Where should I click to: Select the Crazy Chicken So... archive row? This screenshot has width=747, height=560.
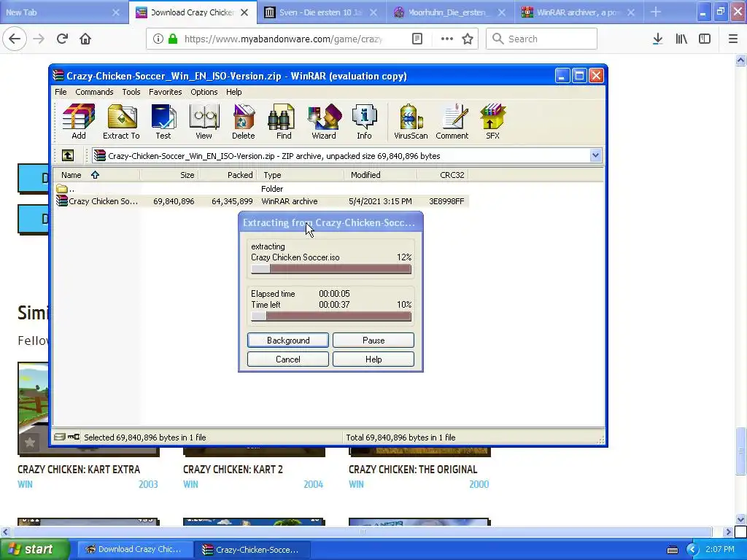tap(261, 201)
